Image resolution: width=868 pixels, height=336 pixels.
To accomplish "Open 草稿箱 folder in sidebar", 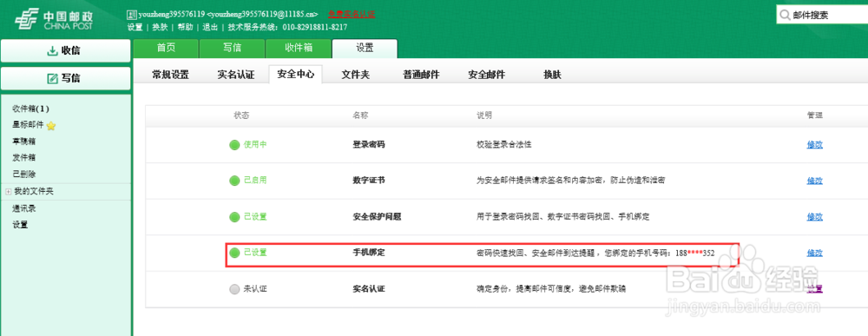I will click(x=23, y=142).
